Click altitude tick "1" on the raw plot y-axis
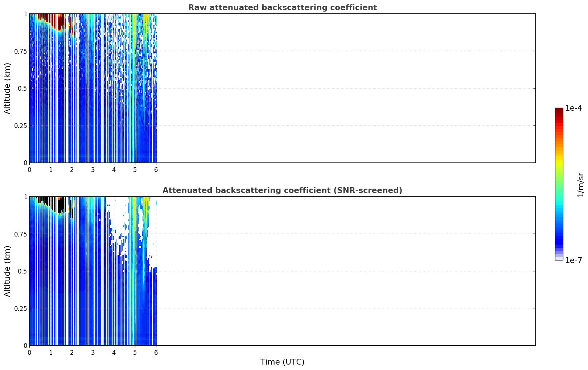The width and height of the screenshot is (588, 370). pos(26,14)
